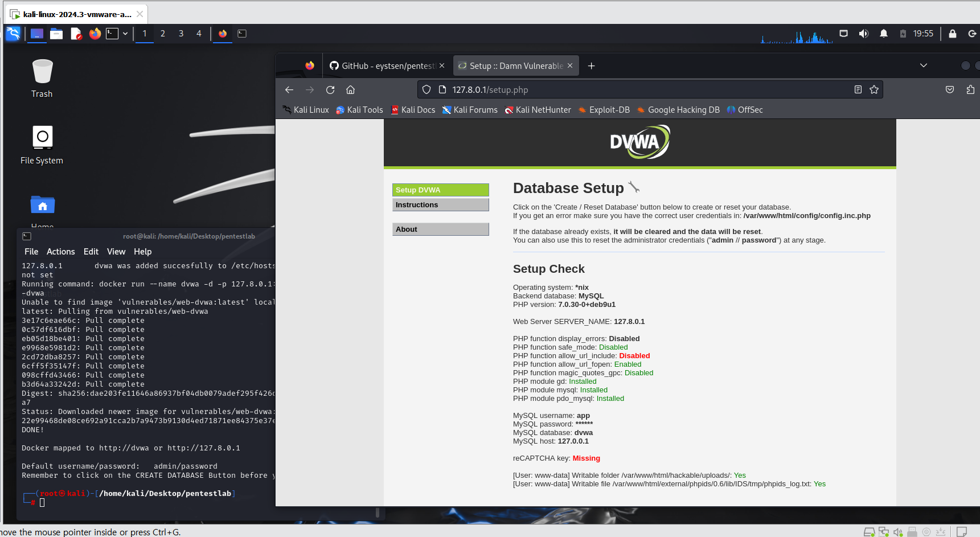Viewport: 980px width, 537px height.
Task: Click the log out panel icon
Action: [972, 34]
